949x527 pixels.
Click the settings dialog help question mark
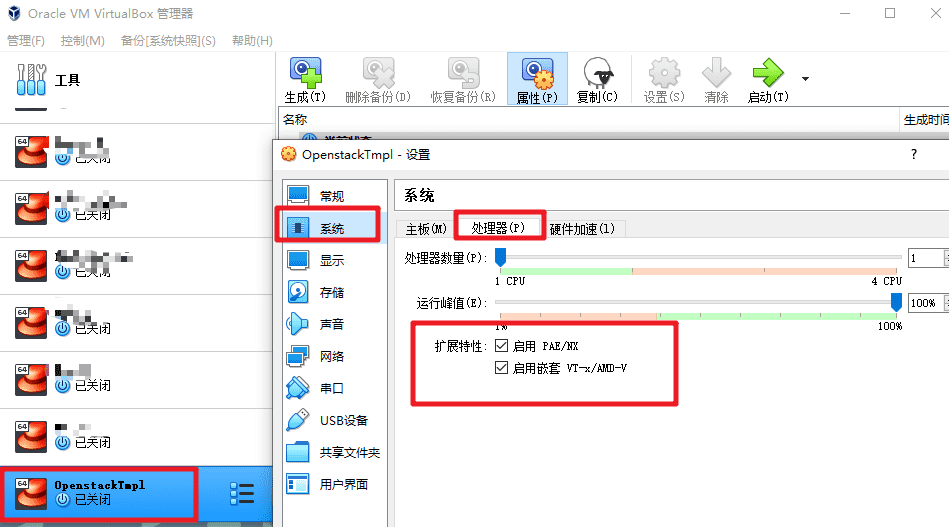pos(914,154)
